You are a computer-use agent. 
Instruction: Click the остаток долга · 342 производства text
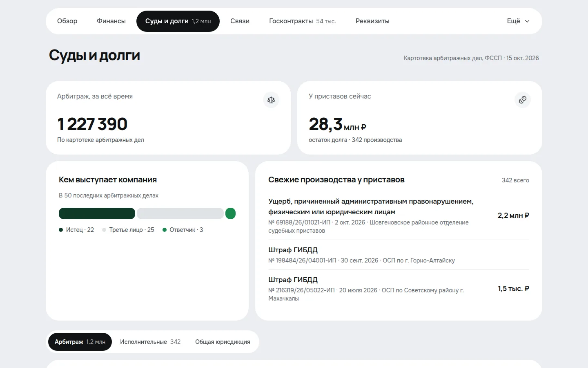tap(355, 140)
